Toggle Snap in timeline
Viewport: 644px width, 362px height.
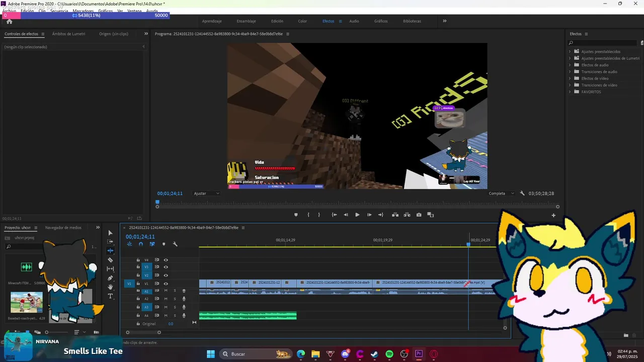click(x=141, y=244)
